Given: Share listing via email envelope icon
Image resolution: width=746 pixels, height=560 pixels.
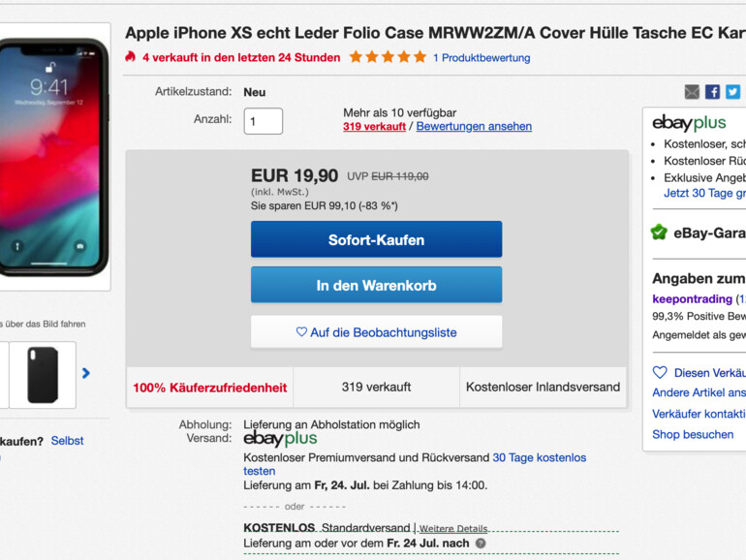Looking at the screenshot, I should click(x=692, y=92).
